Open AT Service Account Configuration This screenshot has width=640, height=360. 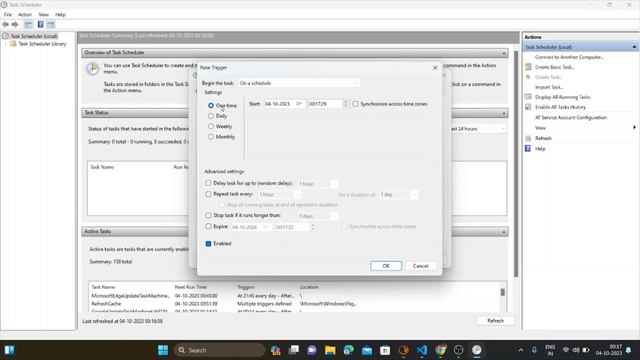pyautogui.click(x=571, y=118)
